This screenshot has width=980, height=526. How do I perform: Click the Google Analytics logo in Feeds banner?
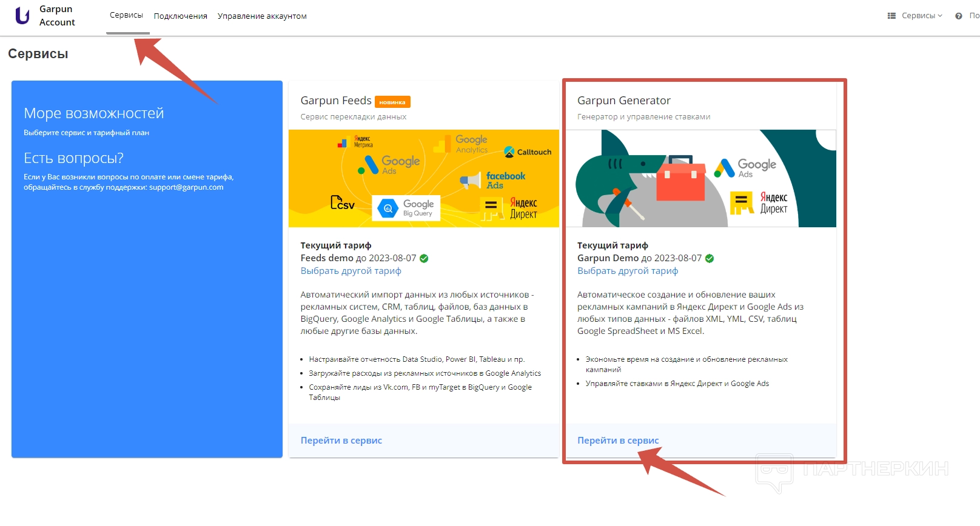461,144
